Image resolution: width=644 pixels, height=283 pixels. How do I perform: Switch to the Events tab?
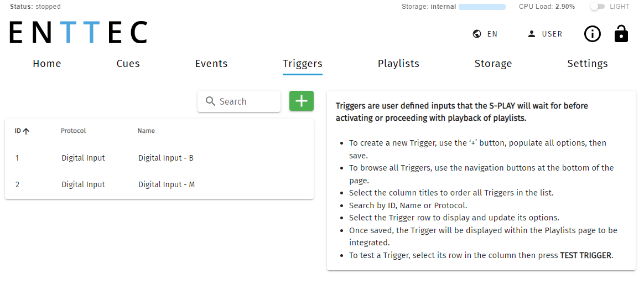(x=211, y=64)
